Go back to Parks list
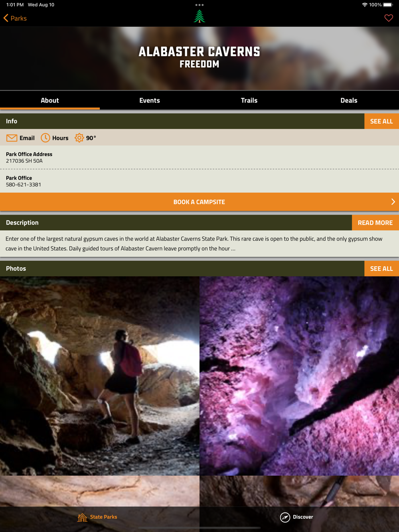This screenshot has width=399, height=532. (15, 18)
